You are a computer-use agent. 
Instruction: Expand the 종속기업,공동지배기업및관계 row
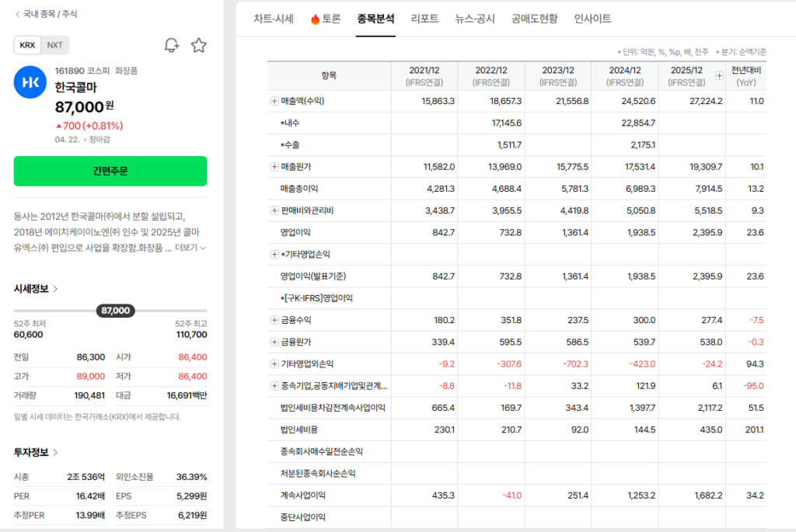point(274,386)
